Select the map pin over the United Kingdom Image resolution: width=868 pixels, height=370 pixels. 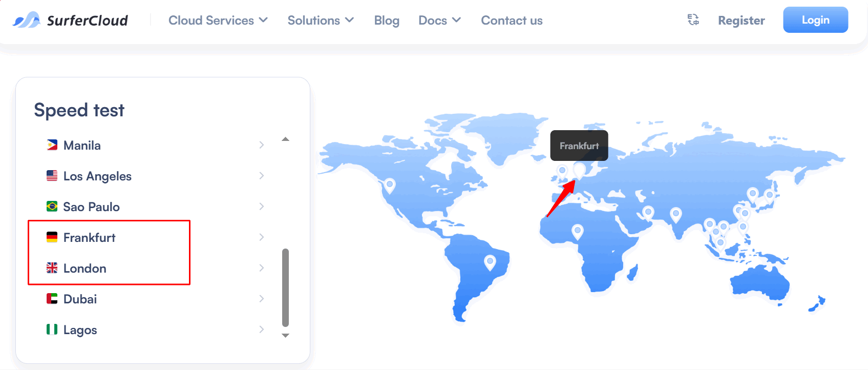tap(562, 172)
